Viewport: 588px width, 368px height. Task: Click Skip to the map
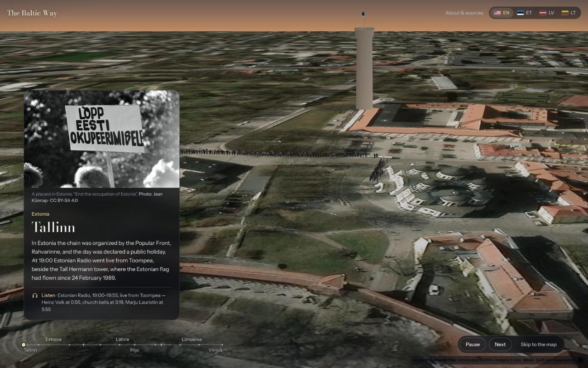click(539, 344)
